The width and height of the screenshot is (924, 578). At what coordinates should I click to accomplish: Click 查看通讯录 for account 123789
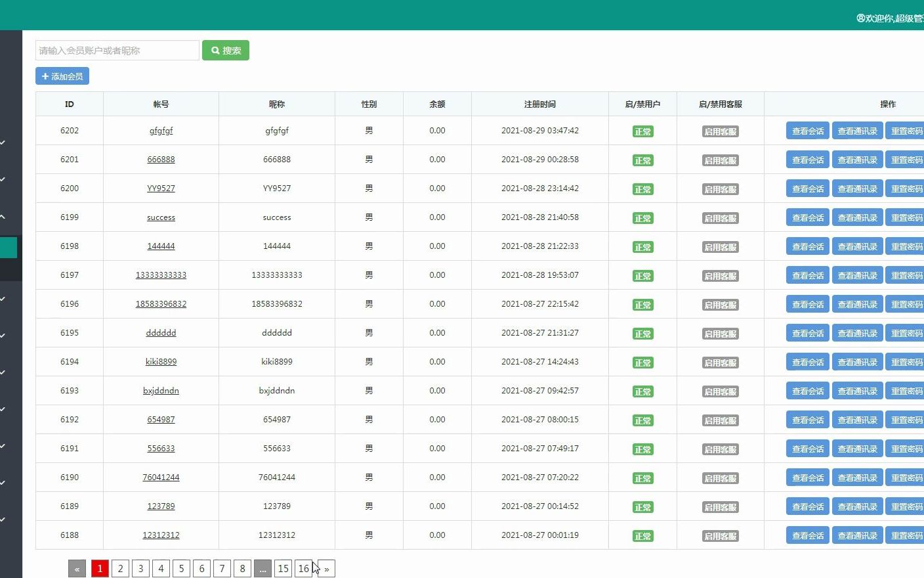pyautogui.click(x=858, y=506)
